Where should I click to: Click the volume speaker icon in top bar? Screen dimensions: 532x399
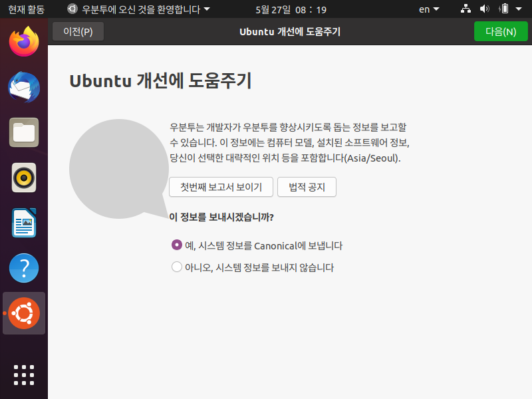[x=485, y=9]
